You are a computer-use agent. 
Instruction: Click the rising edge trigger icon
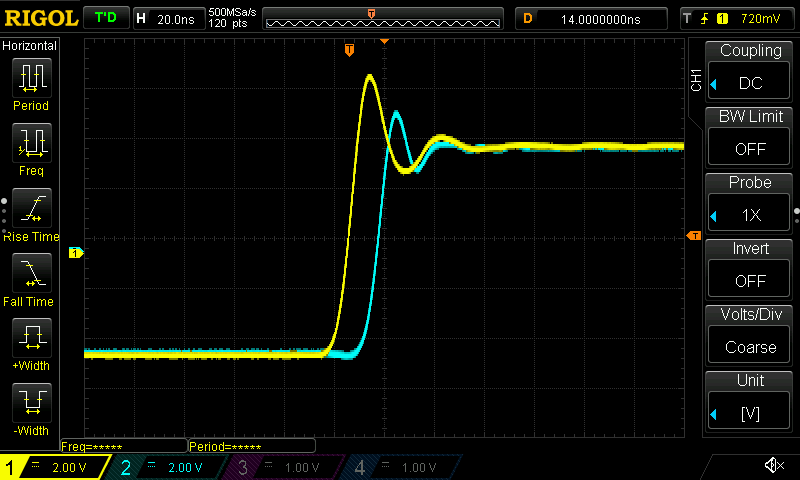point(705,19)
